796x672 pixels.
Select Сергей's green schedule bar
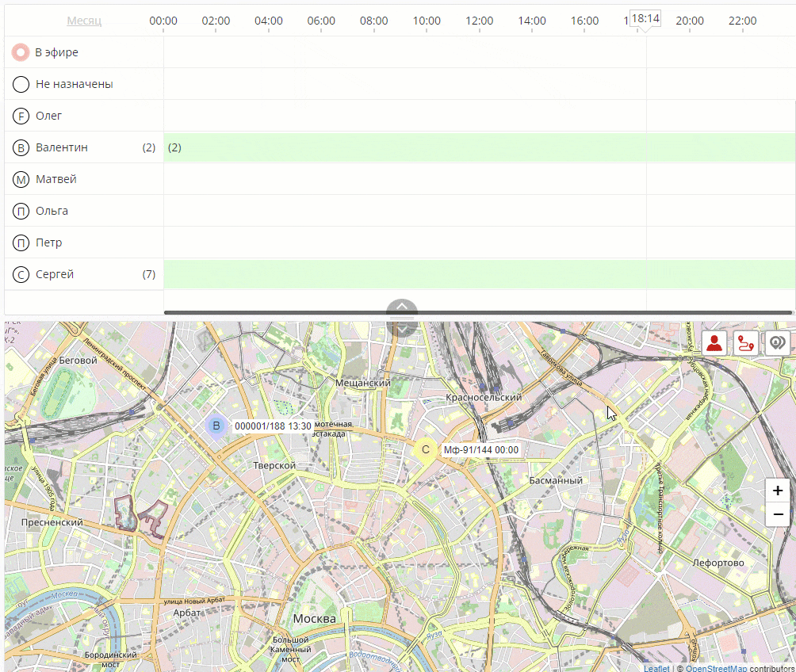tap(479, 275)
